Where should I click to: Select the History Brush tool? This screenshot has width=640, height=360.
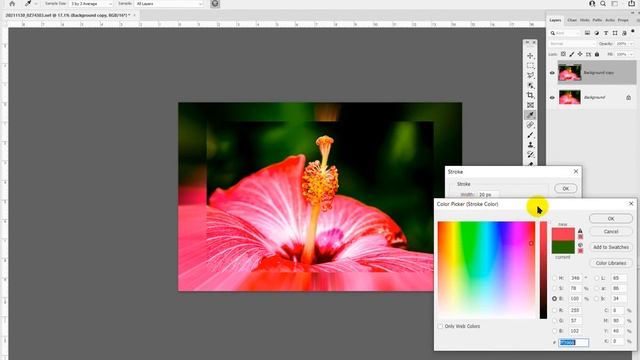click(x=530, y=154)
